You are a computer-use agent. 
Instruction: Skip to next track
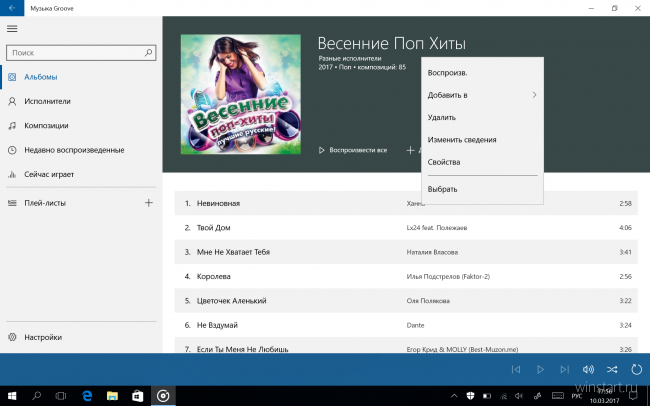pos(564,369)
